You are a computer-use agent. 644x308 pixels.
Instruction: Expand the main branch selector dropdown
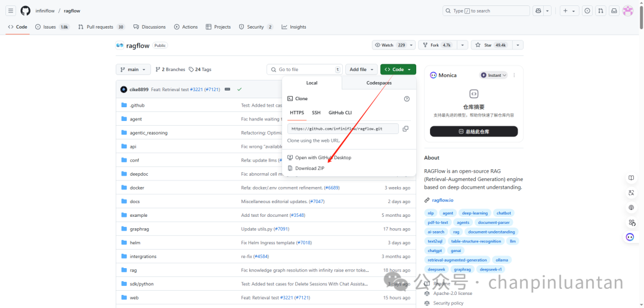click(133, 69)
